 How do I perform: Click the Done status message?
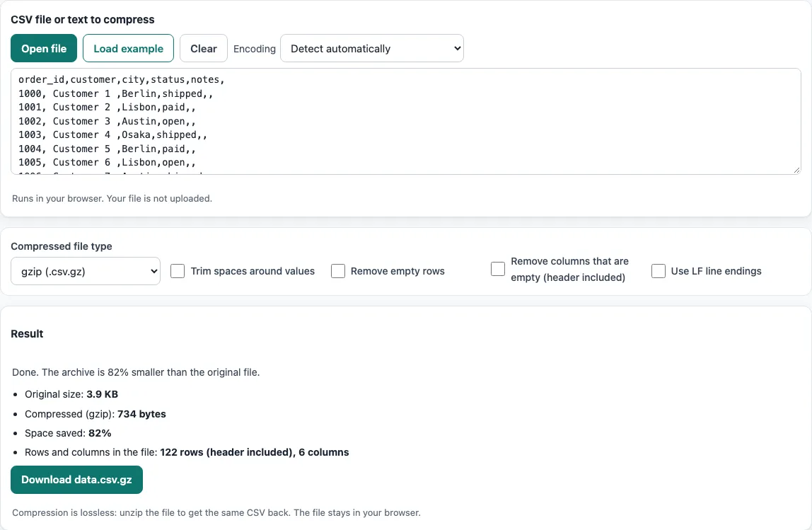[136, 372]
